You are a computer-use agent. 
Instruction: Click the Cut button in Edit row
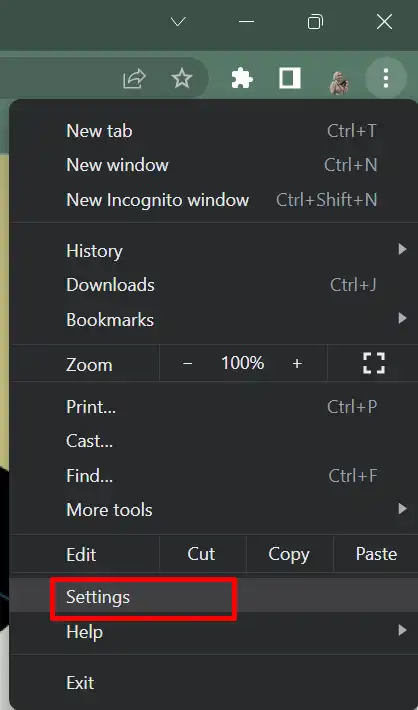(x=202, y=554)
